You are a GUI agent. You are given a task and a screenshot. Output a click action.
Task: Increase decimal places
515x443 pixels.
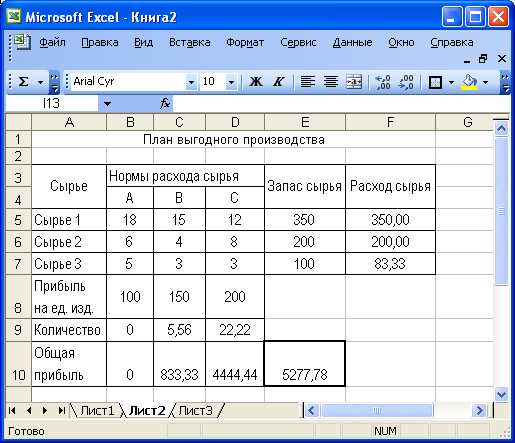[382, 82]
